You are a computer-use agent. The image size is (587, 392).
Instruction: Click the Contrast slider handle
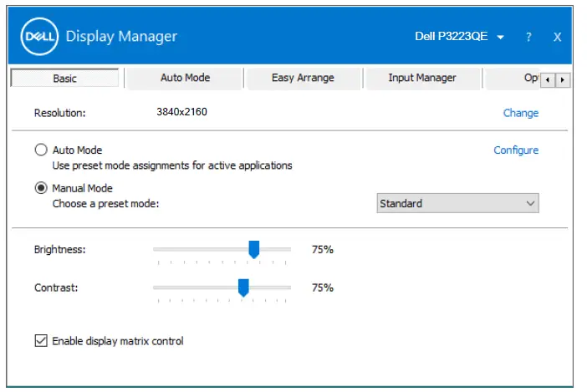pos(243,288)
